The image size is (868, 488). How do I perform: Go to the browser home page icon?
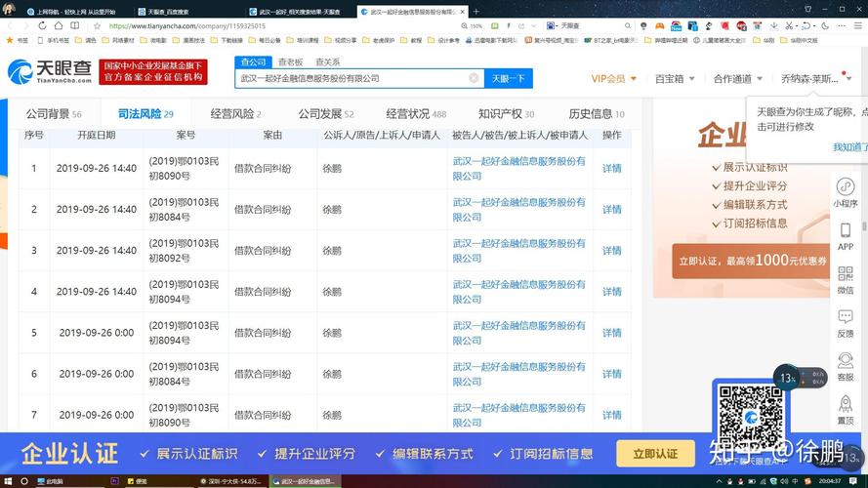(x=59, y=25)
